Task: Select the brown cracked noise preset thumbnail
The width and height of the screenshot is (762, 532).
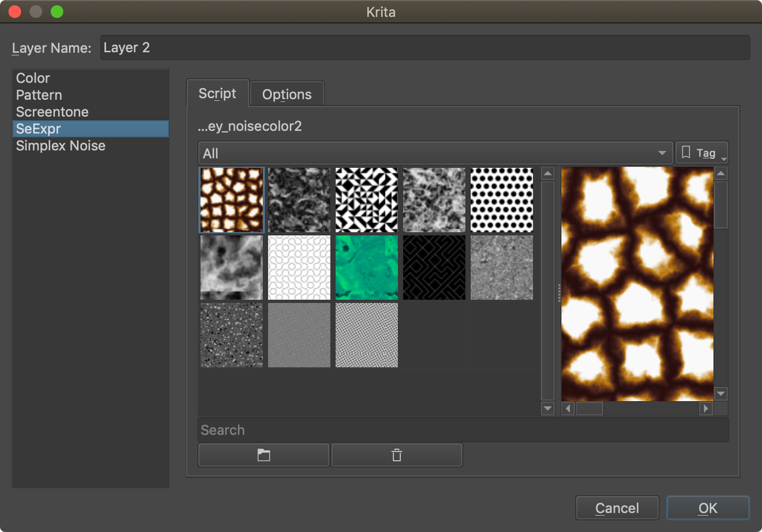Action: [231, 200]
